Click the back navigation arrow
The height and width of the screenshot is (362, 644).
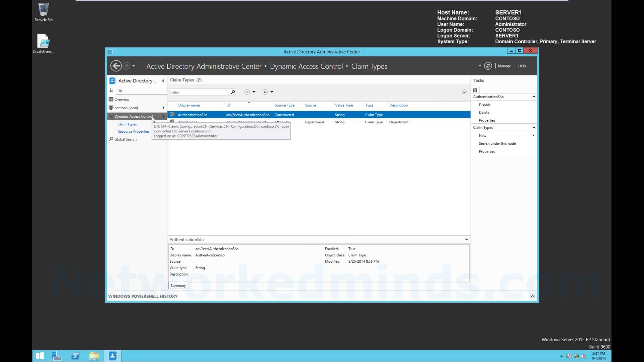116,66
